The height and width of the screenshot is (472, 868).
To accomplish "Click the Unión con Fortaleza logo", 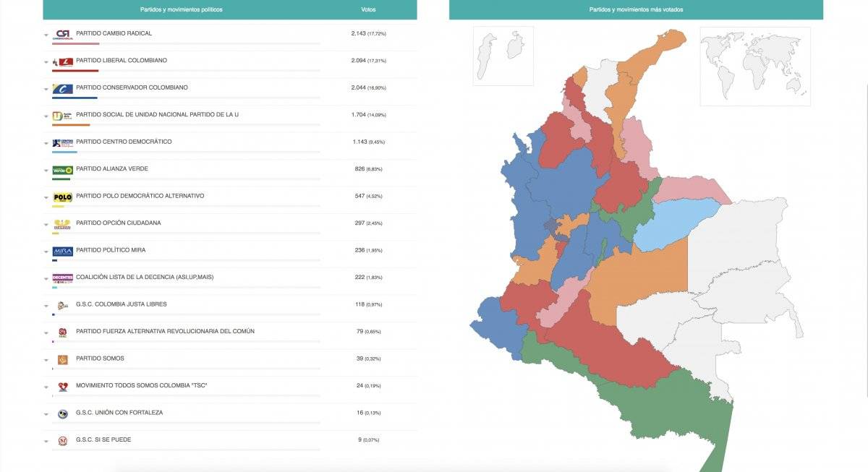I will click(x=63, y=413).
